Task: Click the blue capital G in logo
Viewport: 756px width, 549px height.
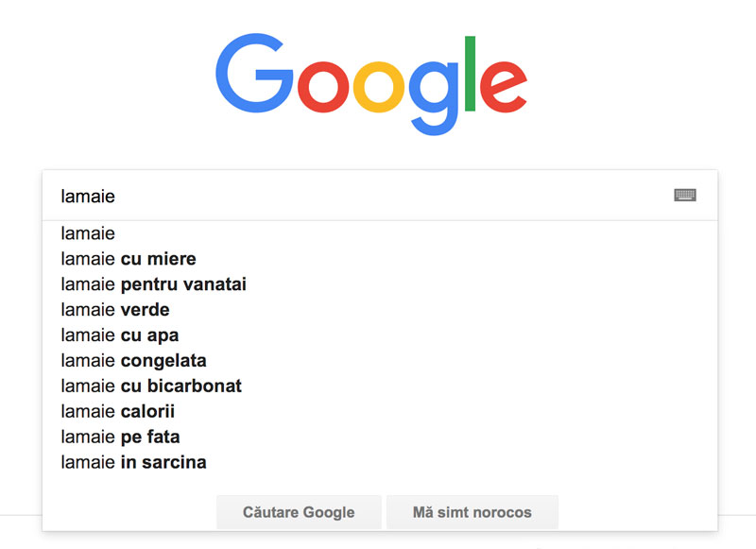Action: click(x=254, y=73)
